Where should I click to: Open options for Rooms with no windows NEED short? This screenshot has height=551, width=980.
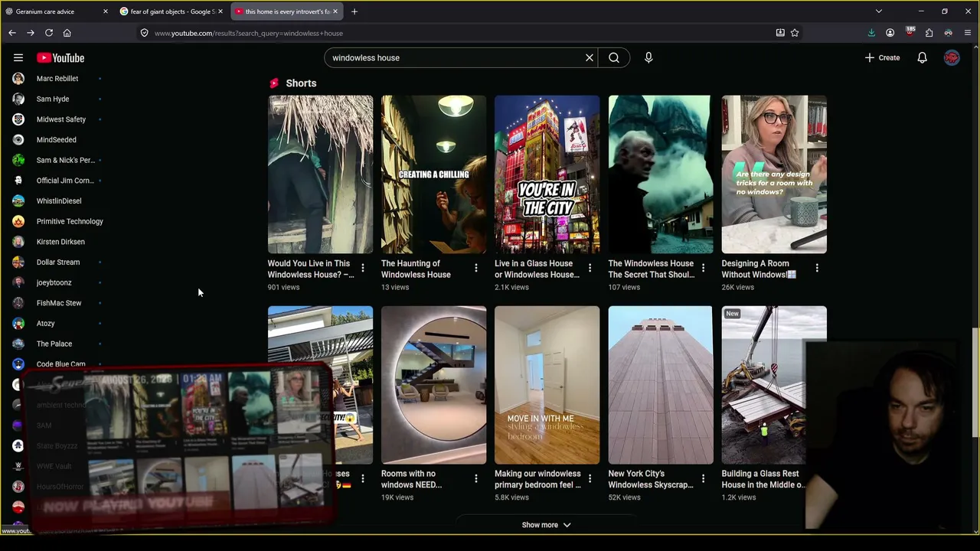(476, 478)
